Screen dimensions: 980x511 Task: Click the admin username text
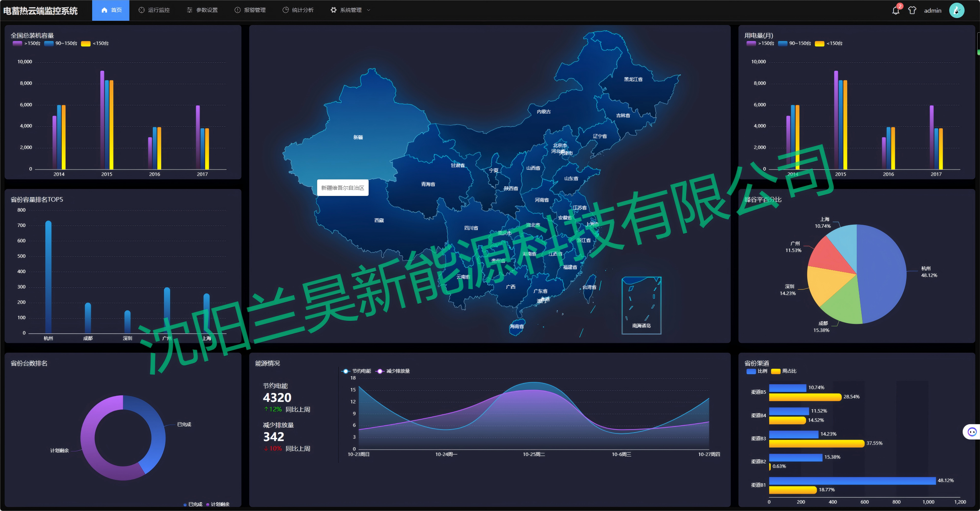[x=932, y=11]
